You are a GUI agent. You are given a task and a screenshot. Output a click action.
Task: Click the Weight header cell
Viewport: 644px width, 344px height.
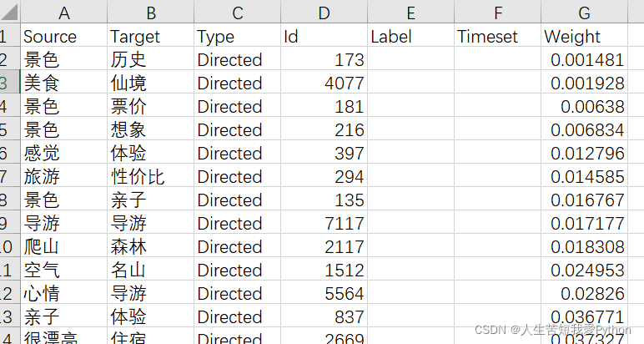(585, 35)
